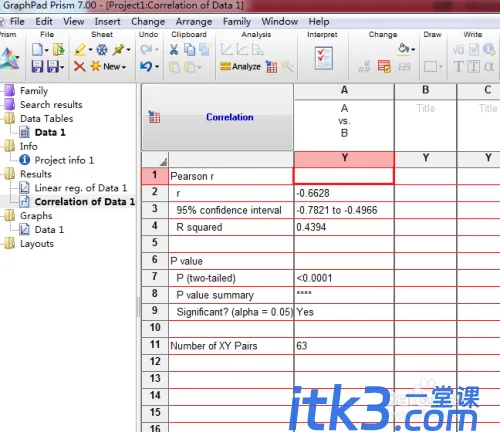Click the greyed magic wand icon
The height and width of the screenshot is (432, 500).
[x=287, y=66]
